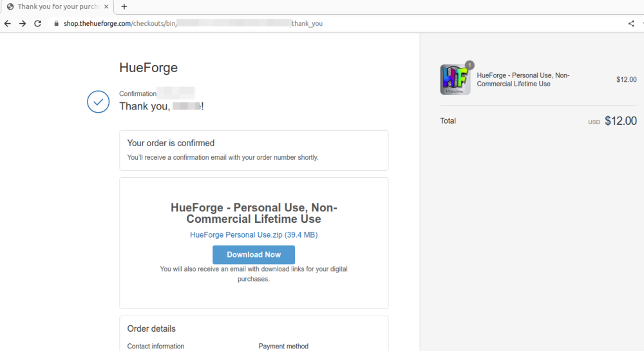The height and width of the screenshot is (351, 644).
Task: Click the 'Order details' heading
Action: 151,328
